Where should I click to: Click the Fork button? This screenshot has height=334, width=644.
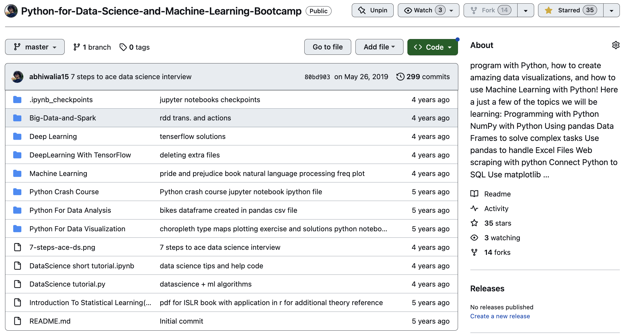(x=491, y=10)
